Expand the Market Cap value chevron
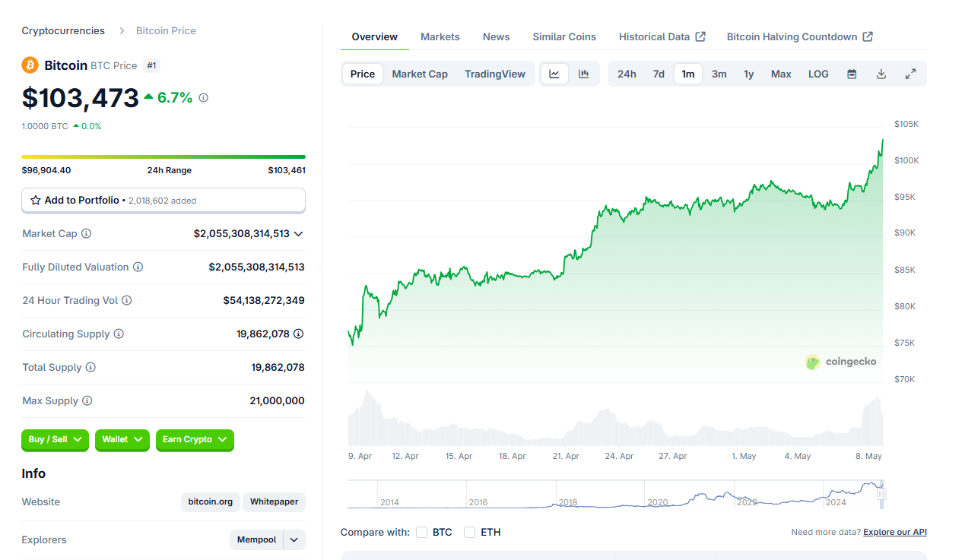The image size is (965, 560). [298, 234]
